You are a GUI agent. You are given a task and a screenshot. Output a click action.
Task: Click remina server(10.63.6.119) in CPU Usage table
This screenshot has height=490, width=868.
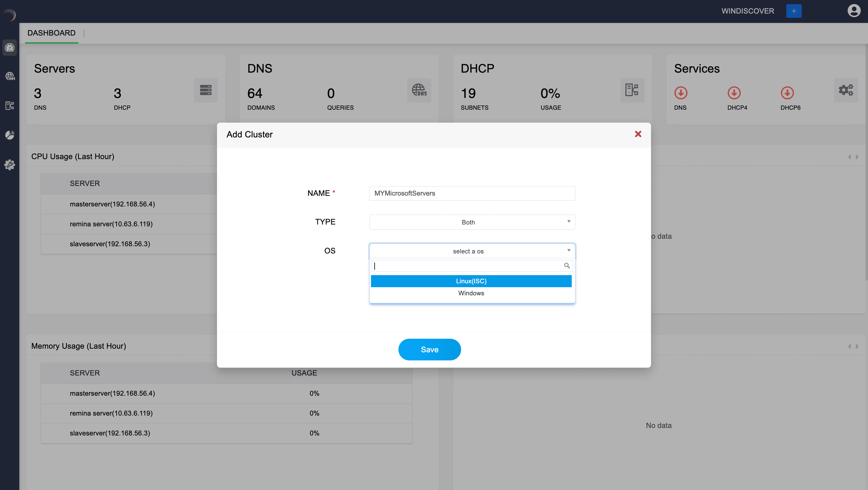coord(111,224)
